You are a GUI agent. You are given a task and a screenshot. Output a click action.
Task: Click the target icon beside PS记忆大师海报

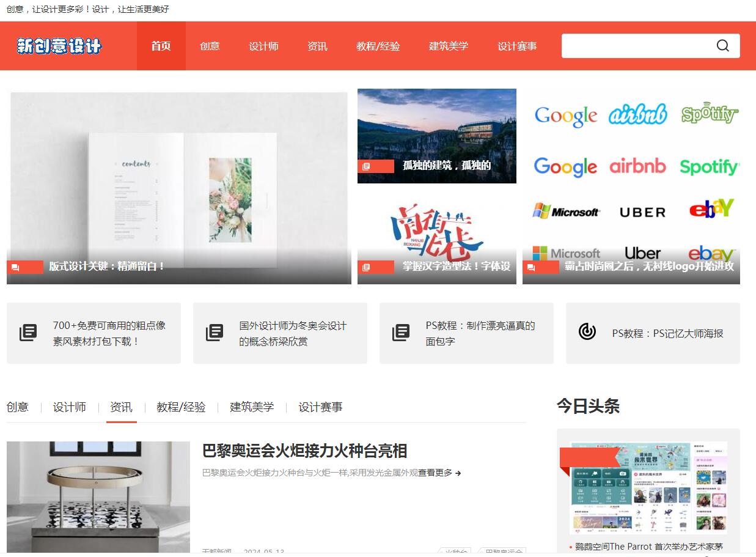tap(587, 331)
